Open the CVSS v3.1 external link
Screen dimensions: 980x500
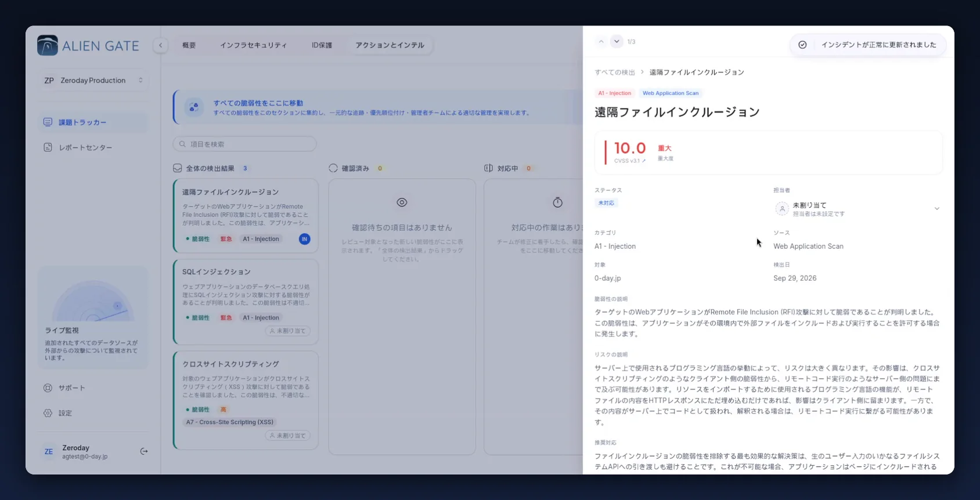tap(630, 161)
